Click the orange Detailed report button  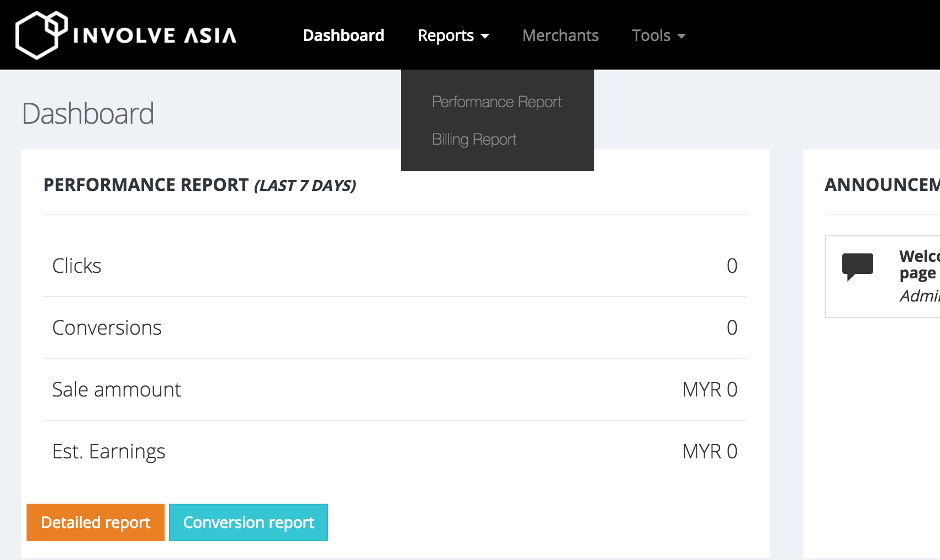coord(96,522)
